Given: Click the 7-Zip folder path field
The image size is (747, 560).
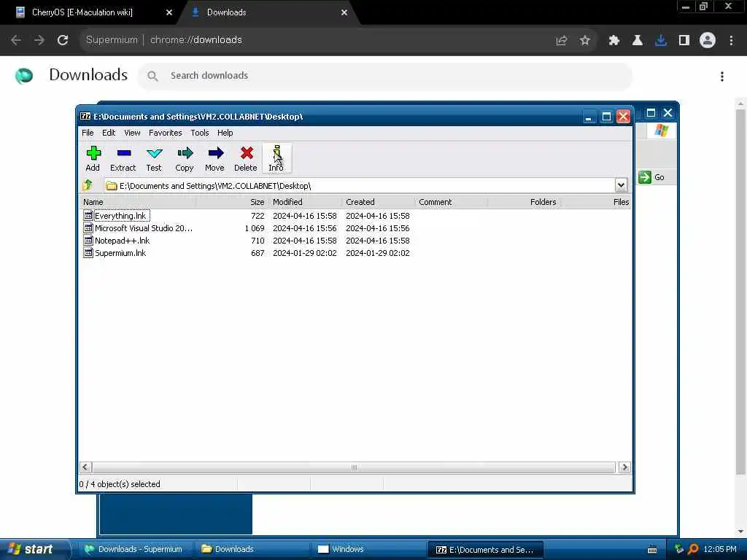Looking at the screenshot, I should [360, 186].
